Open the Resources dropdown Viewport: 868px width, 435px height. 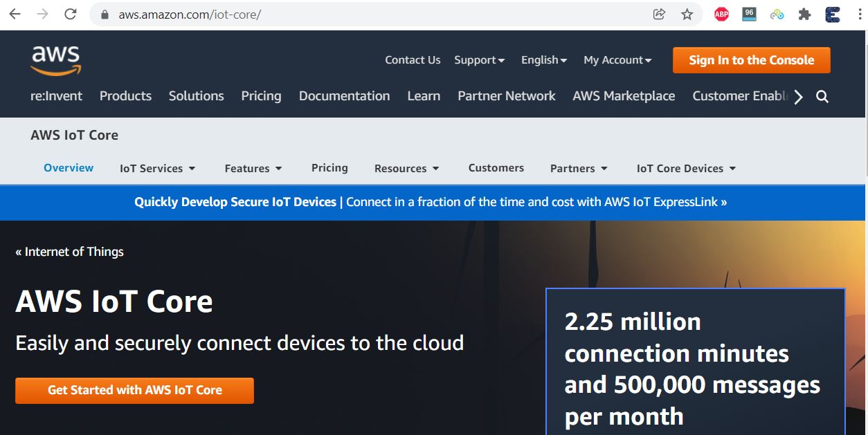(x=407, y=168)
